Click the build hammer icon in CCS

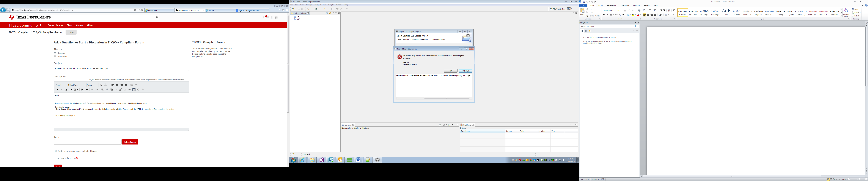click(308, 9)
